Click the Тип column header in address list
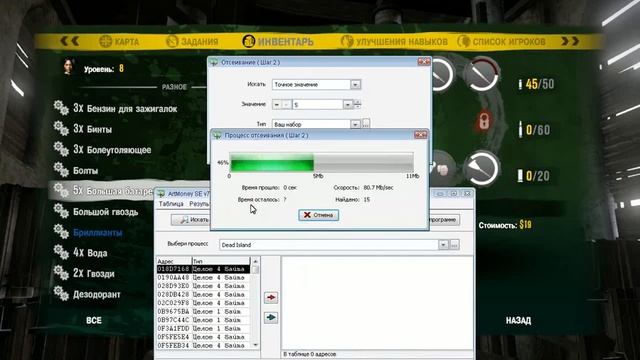This screenshot has height=360, width=640. tap(220, 261)
